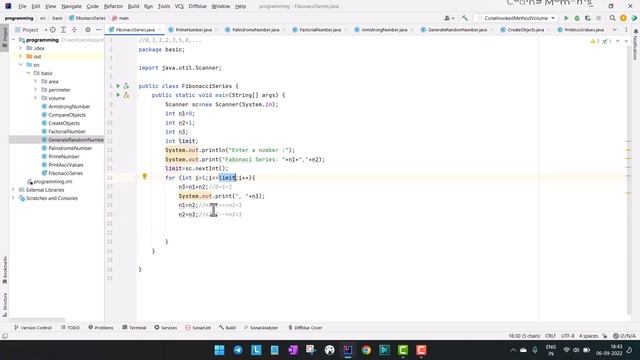
Task: Open Version Control tool window
Action: (33, 328)
